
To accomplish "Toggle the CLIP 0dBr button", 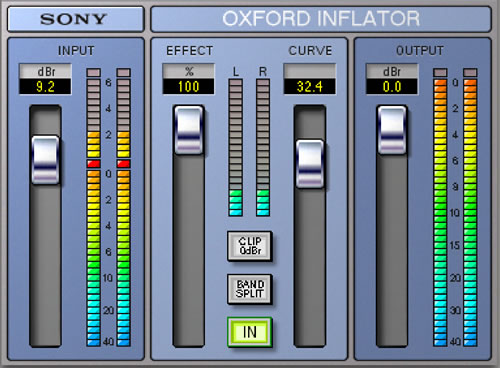I will point(250,246).
